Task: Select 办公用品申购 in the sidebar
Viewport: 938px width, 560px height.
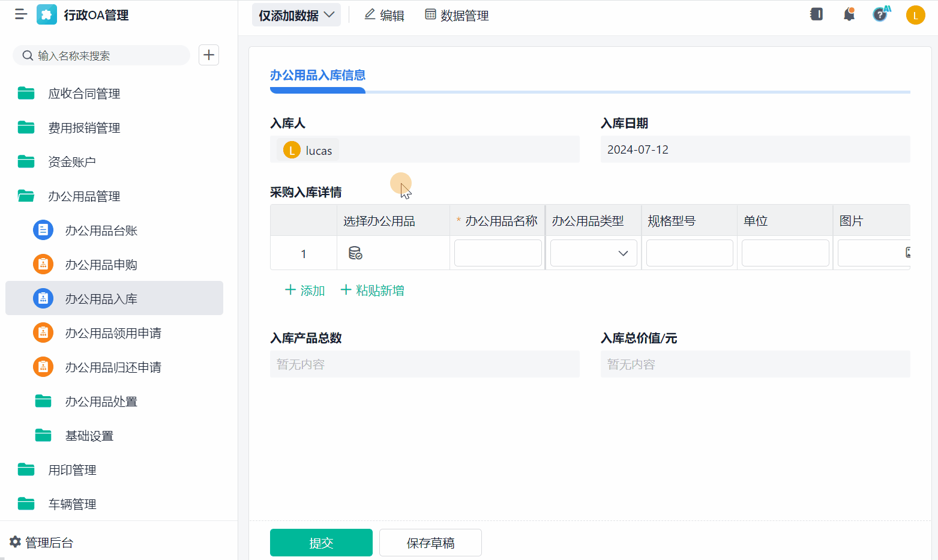Action: coord(101,265)
